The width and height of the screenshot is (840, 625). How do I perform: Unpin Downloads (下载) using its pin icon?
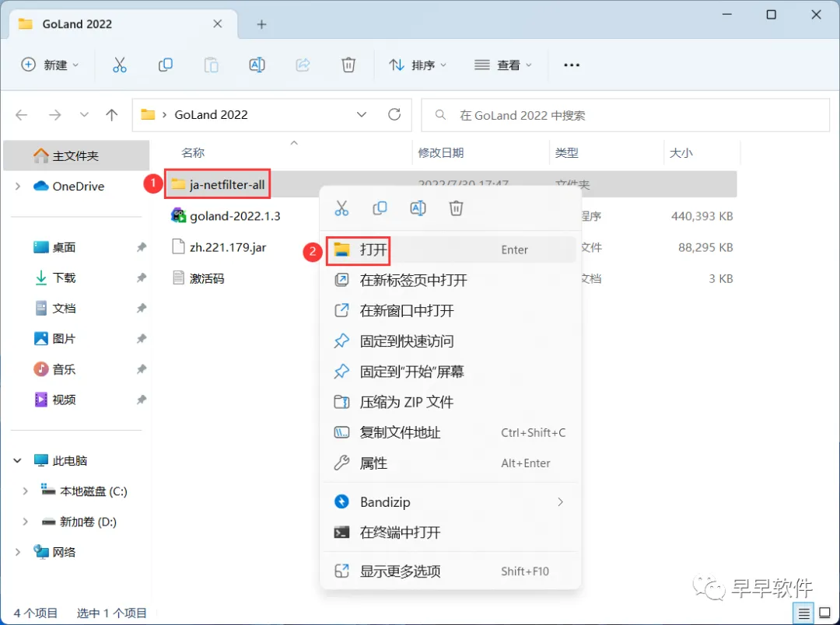142,278
